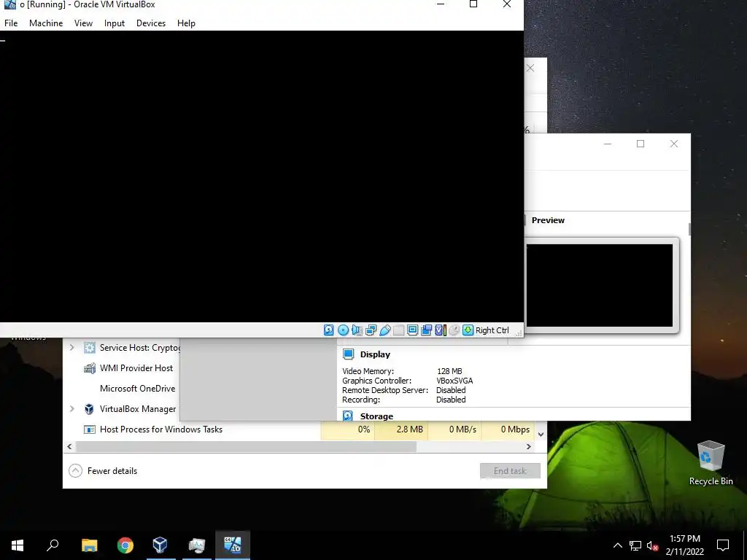
Task: Click the left arrow of Task Manager horizontal scrollbar
Action: pos(69,447)
